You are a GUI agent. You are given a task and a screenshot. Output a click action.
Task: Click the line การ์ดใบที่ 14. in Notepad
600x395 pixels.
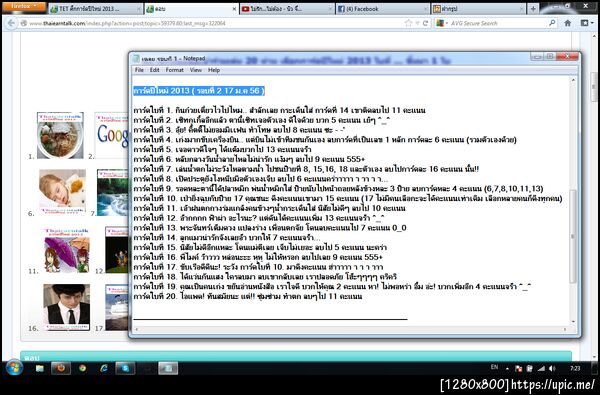point(227,238)
